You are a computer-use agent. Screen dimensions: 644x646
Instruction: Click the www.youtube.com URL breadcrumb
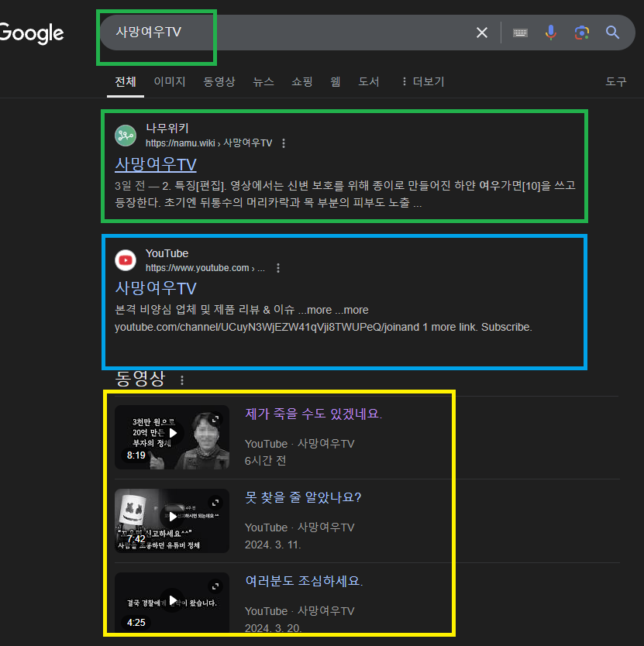click(205, 268)
